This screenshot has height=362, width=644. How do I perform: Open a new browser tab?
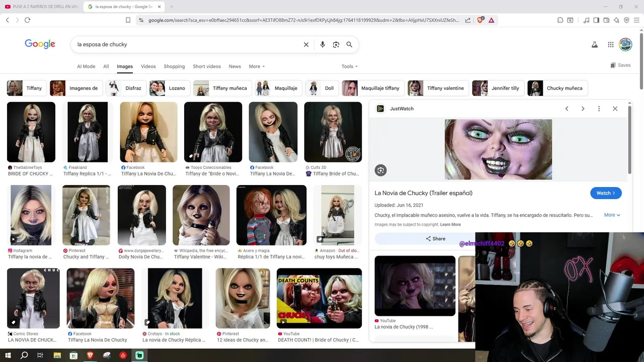coord(172,7)
